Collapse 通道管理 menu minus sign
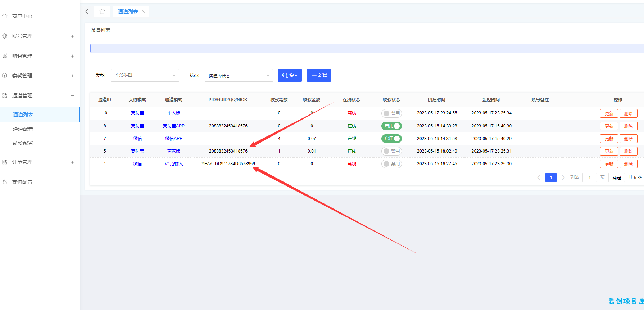The height and width of the screenshot is (310, 644). click(x=72, y=95)
